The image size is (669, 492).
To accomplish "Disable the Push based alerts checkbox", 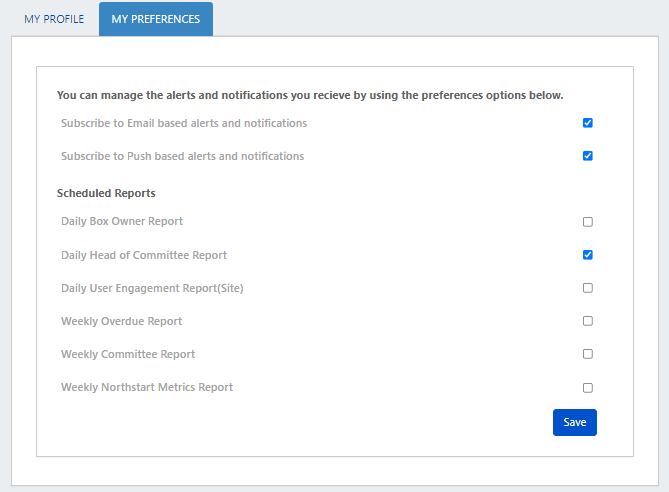I will (588, 156).
